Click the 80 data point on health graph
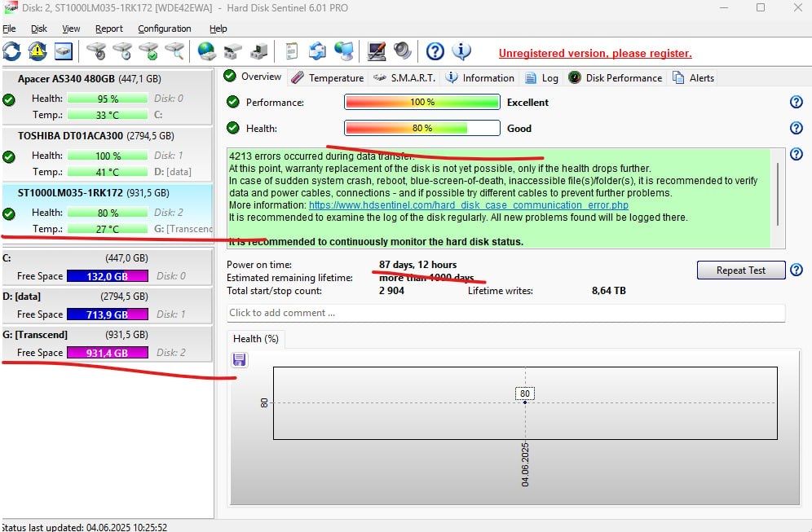This screenshot has height=532, width=812. coord(525,402)
